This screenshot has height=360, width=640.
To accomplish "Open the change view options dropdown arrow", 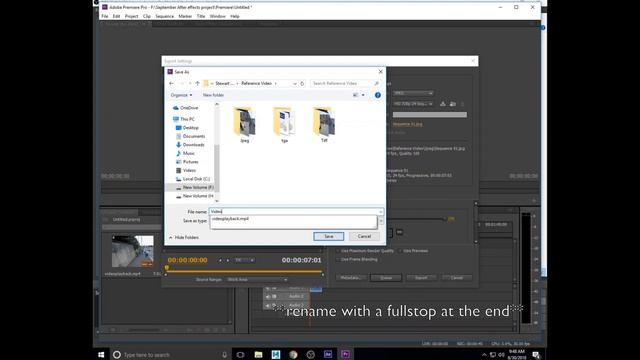I will 363,95.
